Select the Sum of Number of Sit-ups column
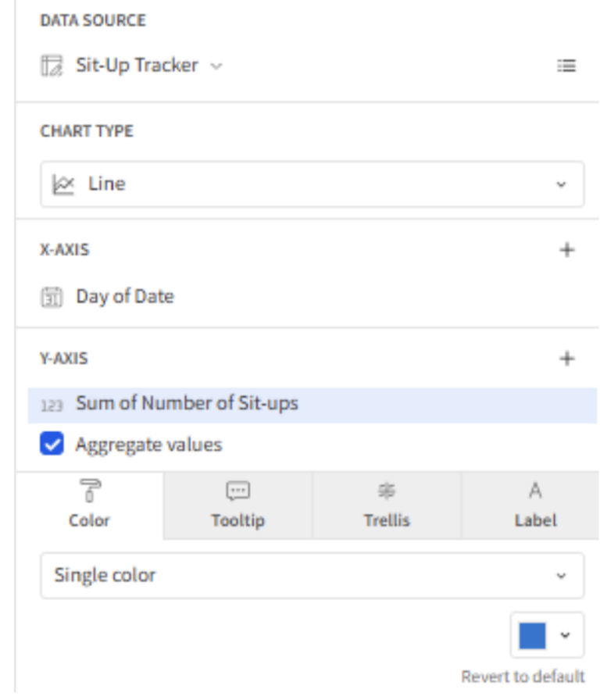600x700 pixels. (312, 405)
